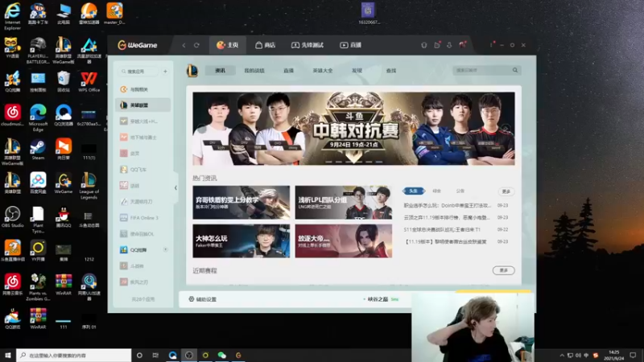Collapse the sidebar with the left chevron
This screenshot has height=362, width=644.
coord(175,188)
